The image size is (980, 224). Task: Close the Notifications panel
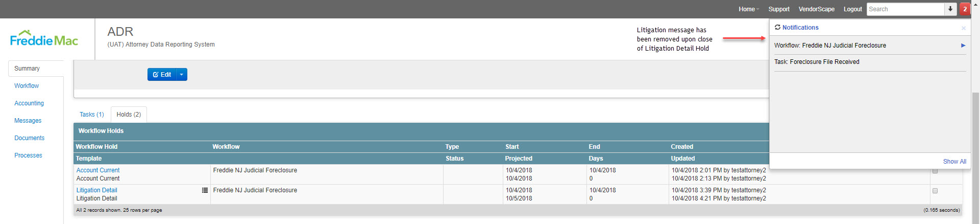click(964, 28)
